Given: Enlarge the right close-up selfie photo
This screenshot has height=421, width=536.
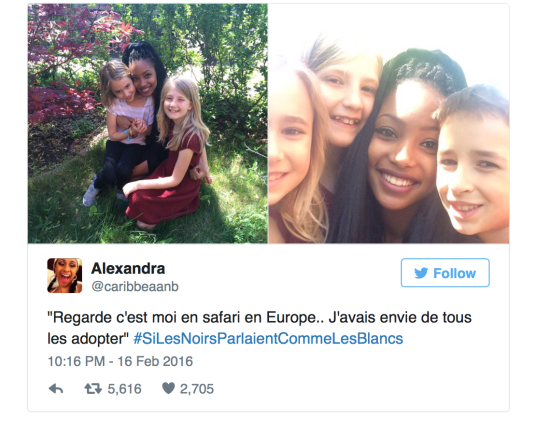Looking at the screenshot, I should pos(389,123).
